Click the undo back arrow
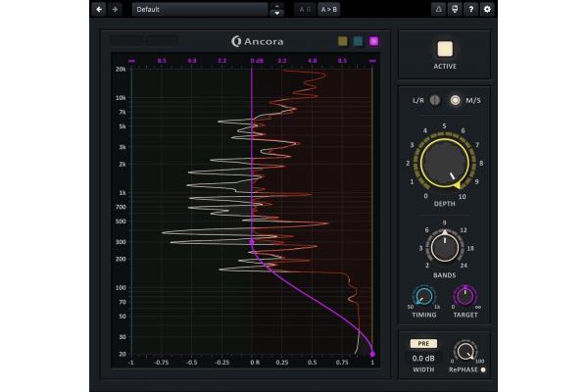 pos(99,10)
